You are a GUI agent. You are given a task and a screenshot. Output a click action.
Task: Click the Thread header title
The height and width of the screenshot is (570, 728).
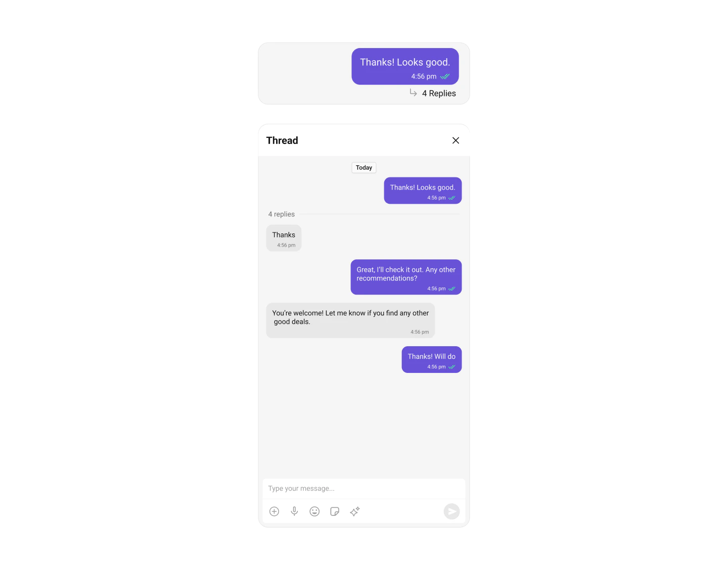point(282,140)
